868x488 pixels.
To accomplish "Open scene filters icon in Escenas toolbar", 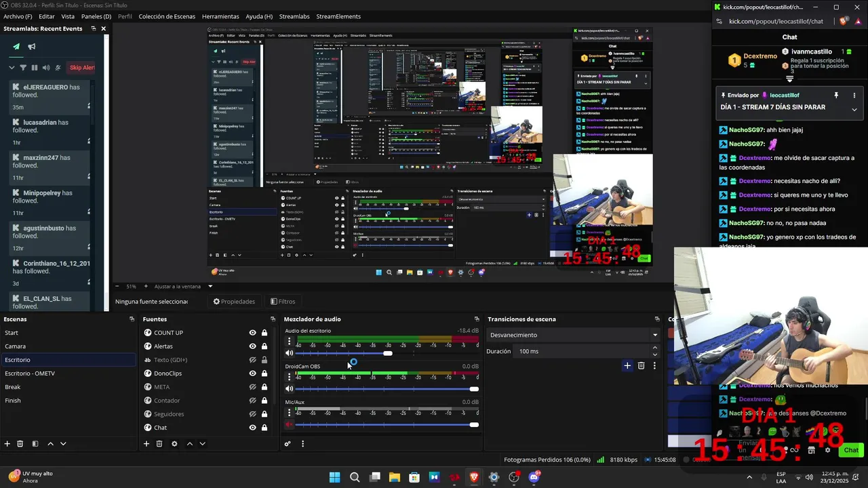I will point(35,444).
